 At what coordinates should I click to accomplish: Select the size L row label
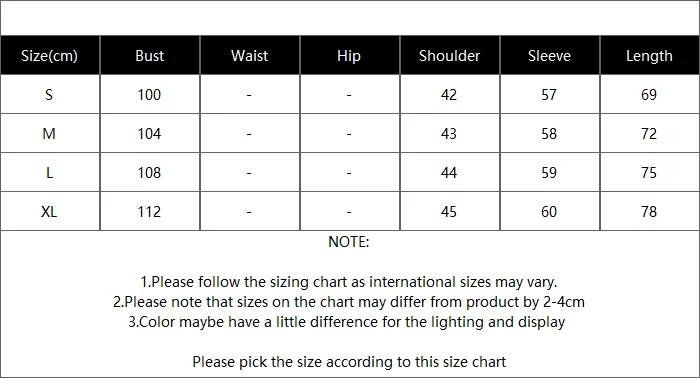(49, 173)
